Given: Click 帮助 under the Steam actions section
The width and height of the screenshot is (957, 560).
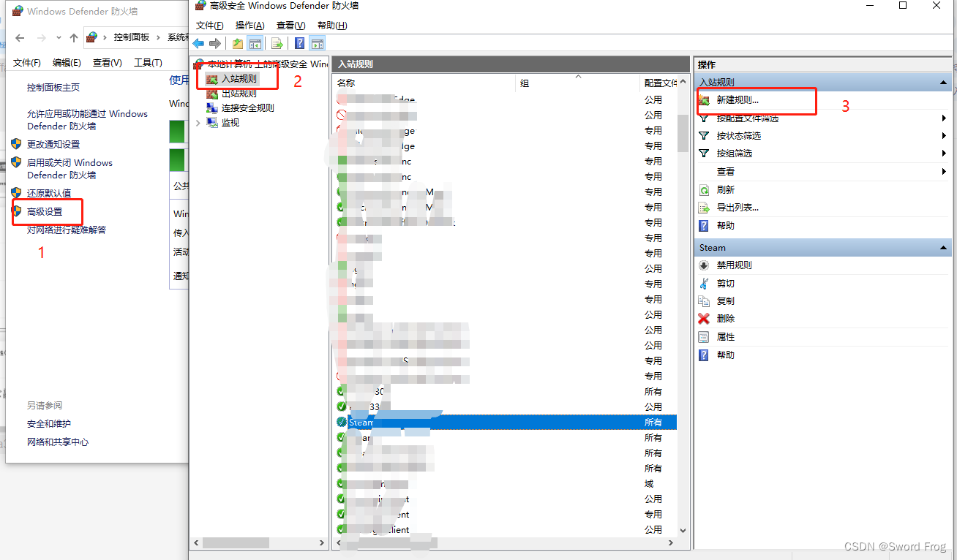Looking at the screenshot, I should pos(725,355).
